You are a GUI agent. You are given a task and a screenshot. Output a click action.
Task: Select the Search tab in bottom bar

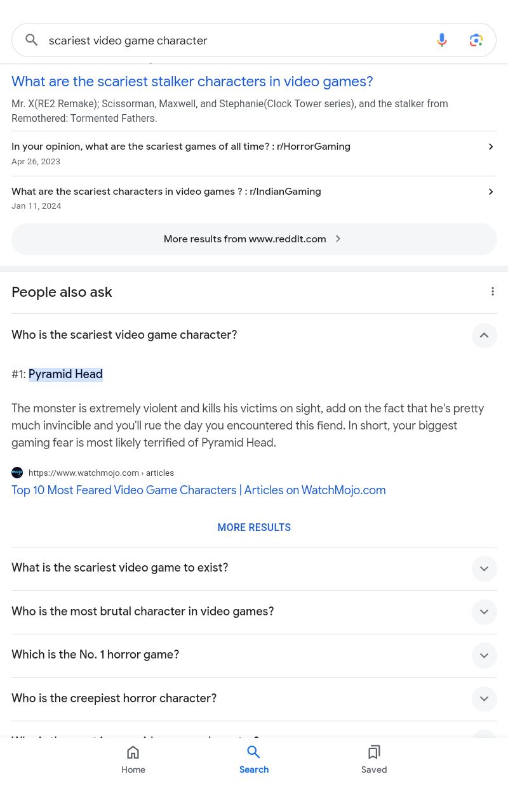(254, 759)
